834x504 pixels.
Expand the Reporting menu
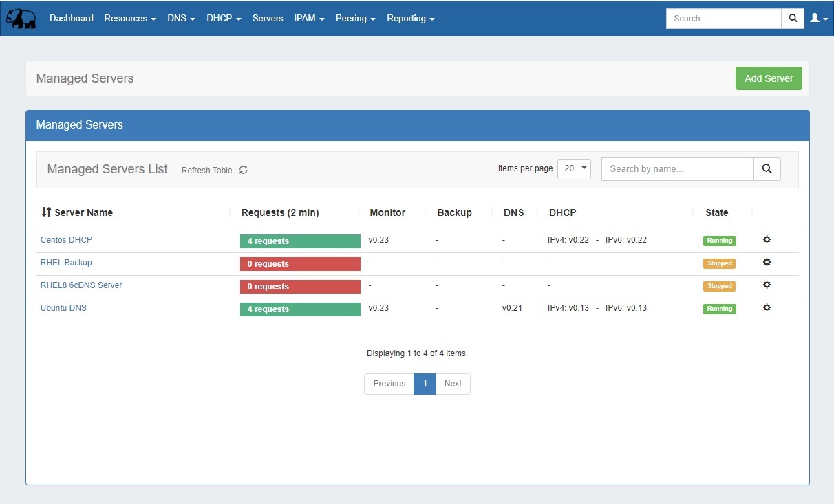[x=410, y=19]
